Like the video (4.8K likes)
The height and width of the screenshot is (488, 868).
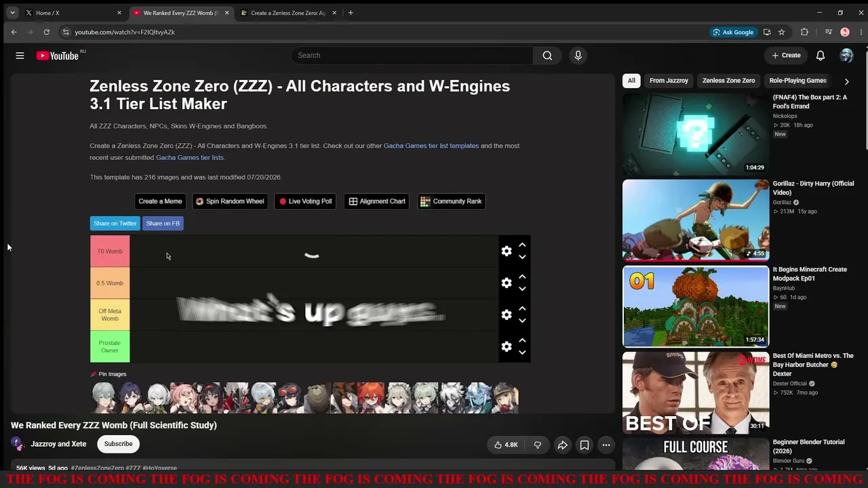(506, 445)
